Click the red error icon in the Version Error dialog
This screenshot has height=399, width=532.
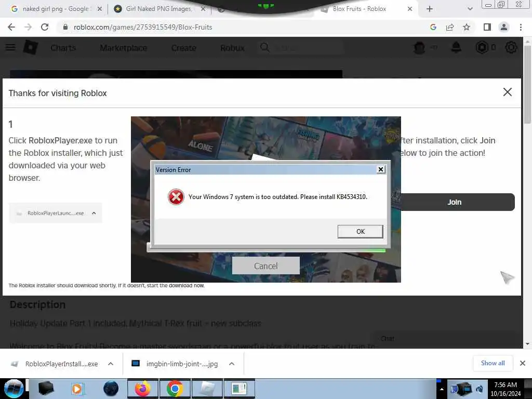click(176, 197)
